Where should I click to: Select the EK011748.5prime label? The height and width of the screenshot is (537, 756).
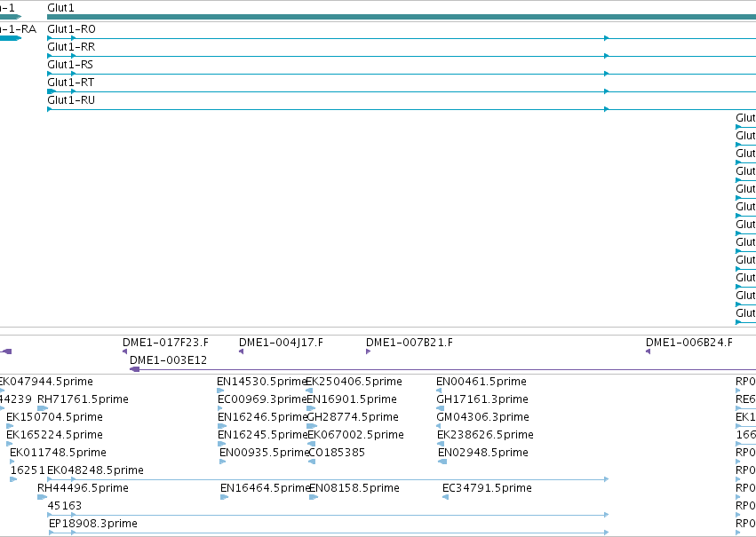(58, 454)
